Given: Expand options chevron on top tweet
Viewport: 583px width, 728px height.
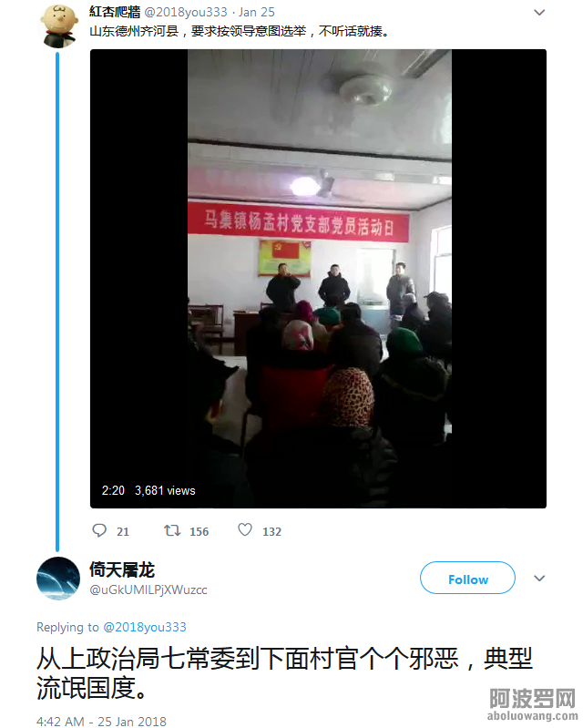Looking at the screenshot, I should pyautogui.click(x=539, y=13).
